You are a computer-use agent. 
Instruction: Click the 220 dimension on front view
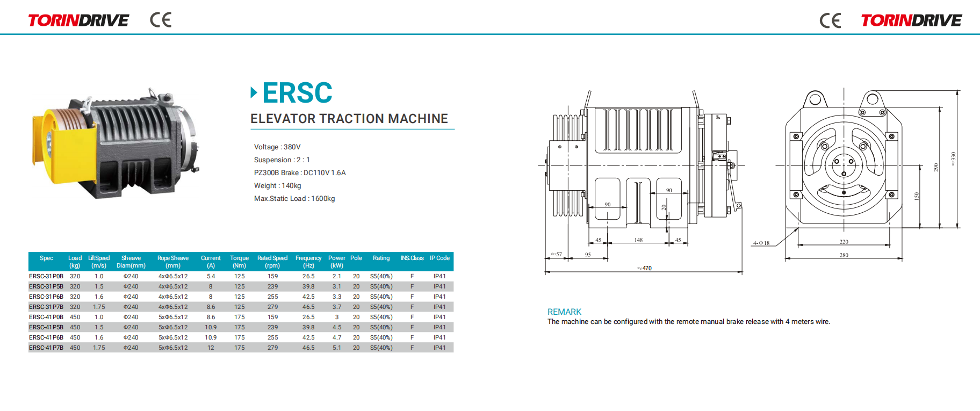point(844,242)
